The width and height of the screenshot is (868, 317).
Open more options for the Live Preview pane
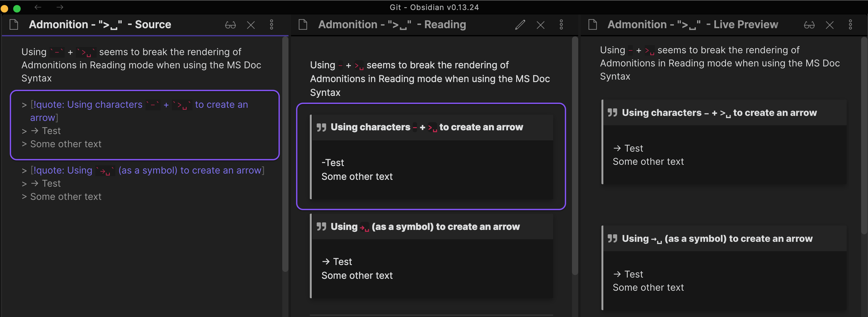pyautogui.click(x=850, y=24)
